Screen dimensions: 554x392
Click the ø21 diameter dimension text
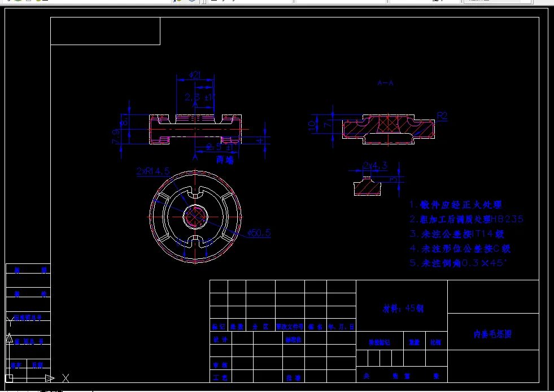(x=195, y=75)
